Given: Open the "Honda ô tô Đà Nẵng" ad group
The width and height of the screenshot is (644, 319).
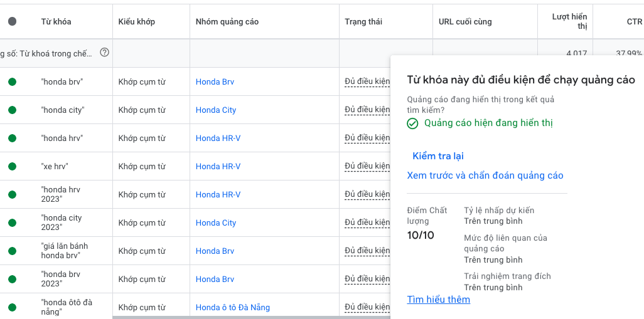Looking at the screenshot, I should 232,307.
